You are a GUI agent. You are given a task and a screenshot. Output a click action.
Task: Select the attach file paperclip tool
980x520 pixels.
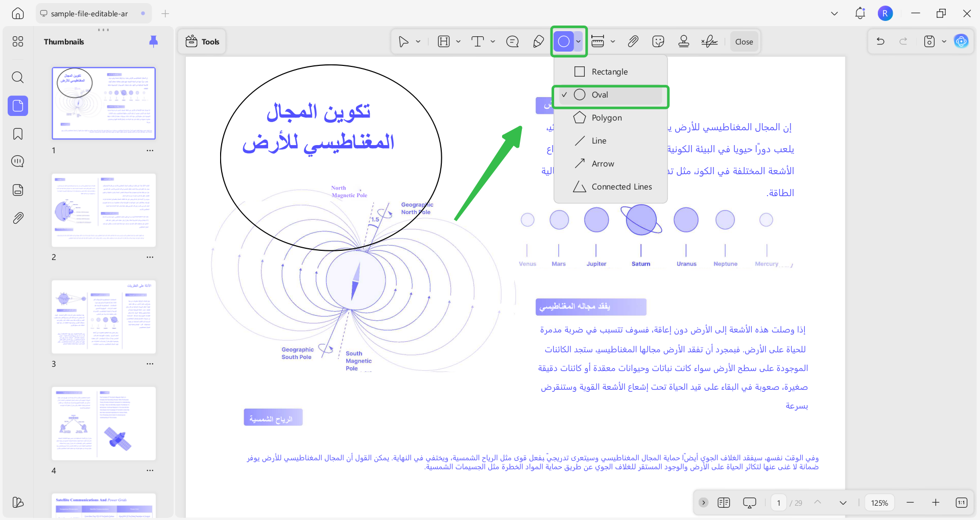(x=633, y=42)
